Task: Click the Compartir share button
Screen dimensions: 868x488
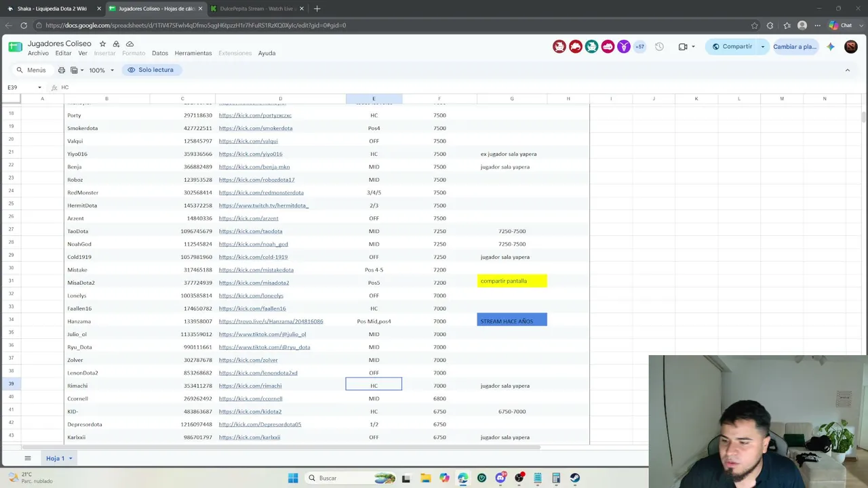Action: coord(732,47)
